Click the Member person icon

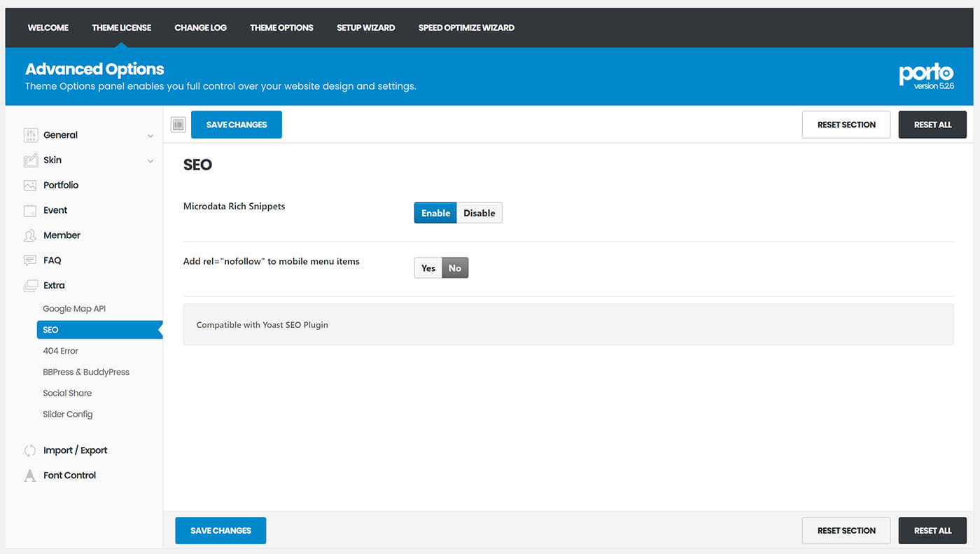pyautogui.click(x=30, y=236)
